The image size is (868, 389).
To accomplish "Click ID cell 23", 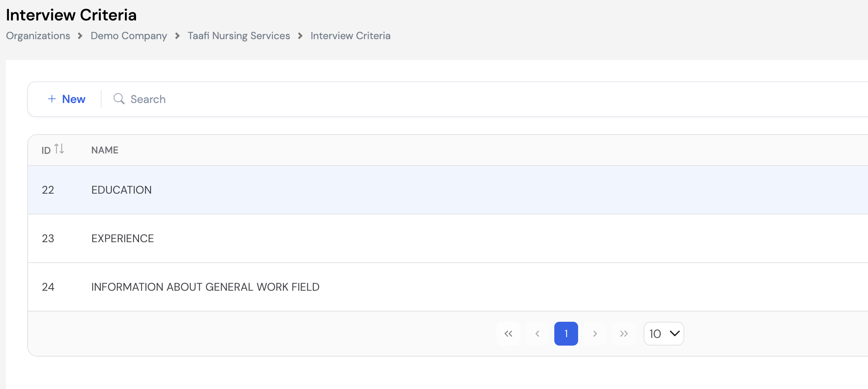I will click(x=48, y=238).
